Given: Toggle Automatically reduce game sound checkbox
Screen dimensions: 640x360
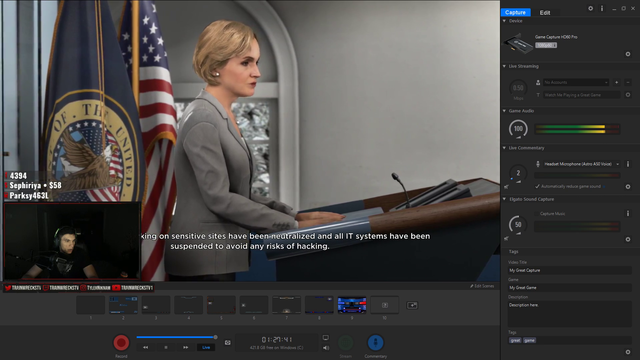Looking at the screenshot, I should (537, 187).
